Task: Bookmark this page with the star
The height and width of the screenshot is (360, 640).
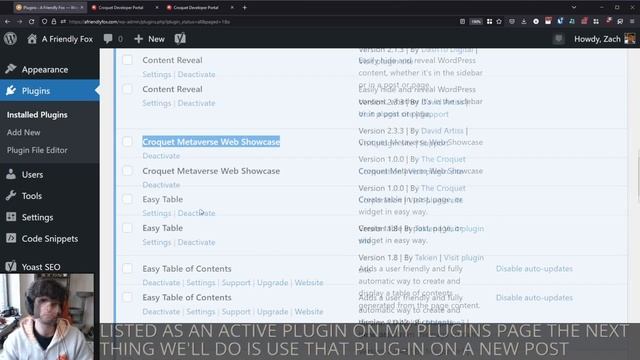Action: 499,22
